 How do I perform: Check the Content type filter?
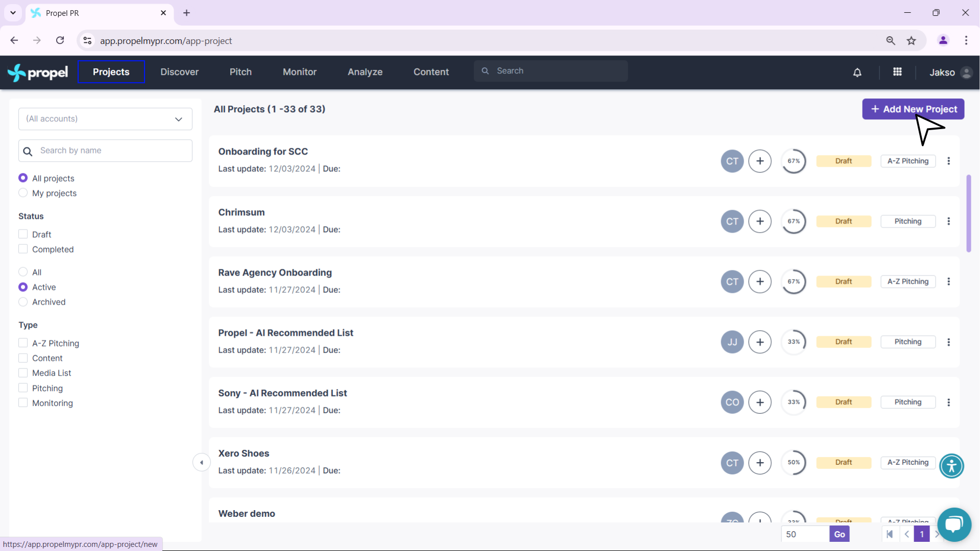coord(23,358)
